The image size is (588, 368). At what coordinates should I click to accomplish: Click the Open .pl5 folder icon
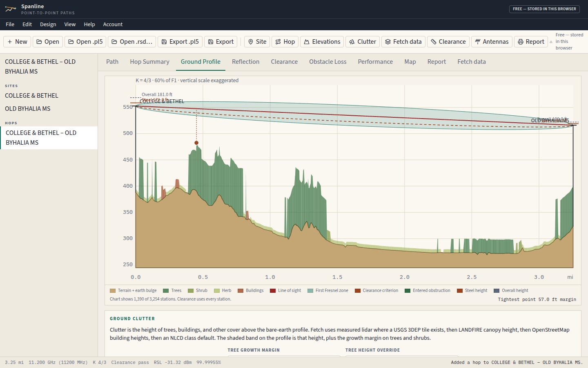tap(71, 42)
